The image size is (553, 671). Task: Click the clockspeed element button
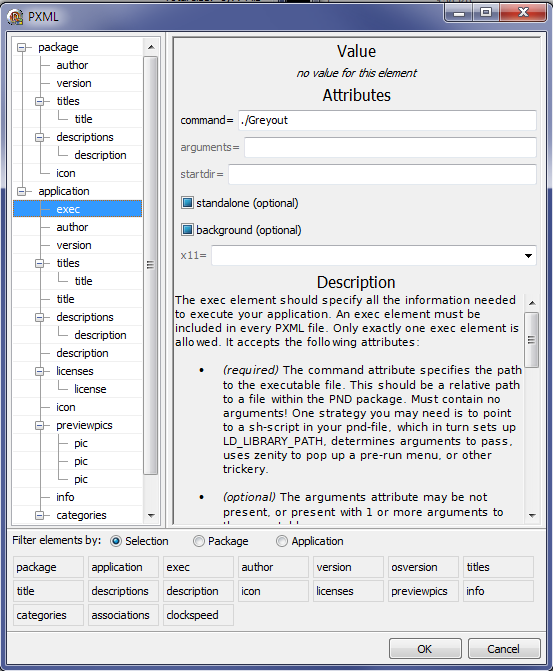(198, 615)
